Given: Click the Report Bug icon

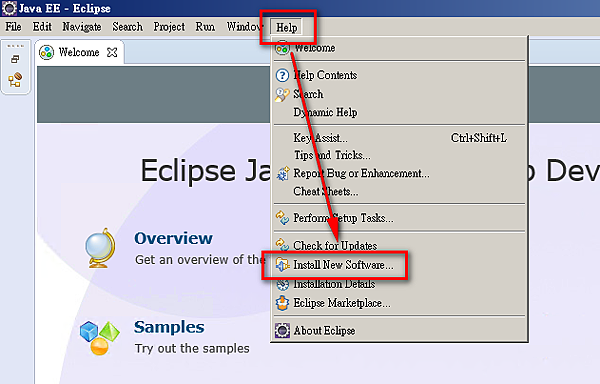Looking at the screenshot, I should (283, 174).
